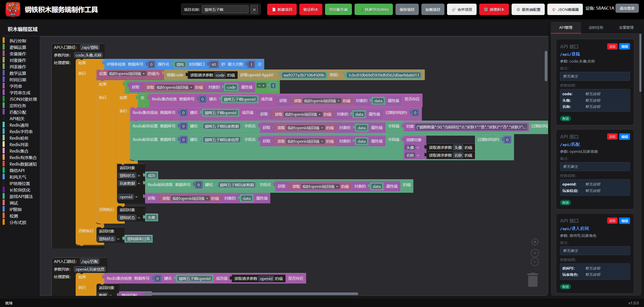Click 快速导出(Win) lightning button
The image size is (644, 307).
(373, 10)
